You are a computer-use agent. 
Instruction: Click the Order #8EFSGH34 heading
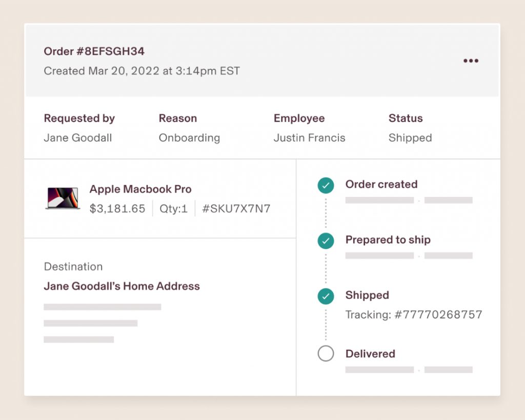click(x=94, y=51)
